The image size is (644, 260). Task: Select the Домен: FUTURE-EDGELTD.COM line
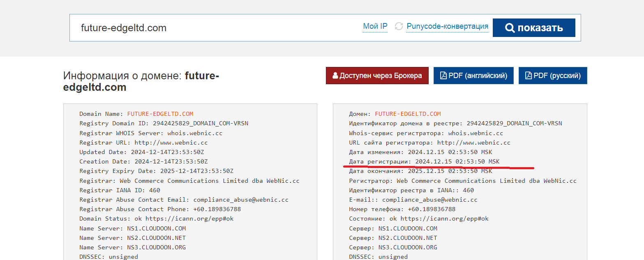click(x=395, y=114)
